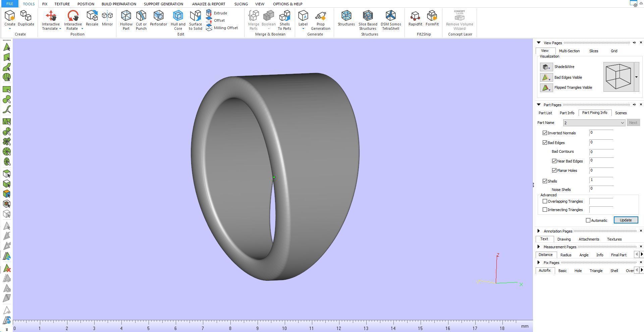Expand the Measurement Pages panel
The image size is (644, 332).
pos(539,247)
